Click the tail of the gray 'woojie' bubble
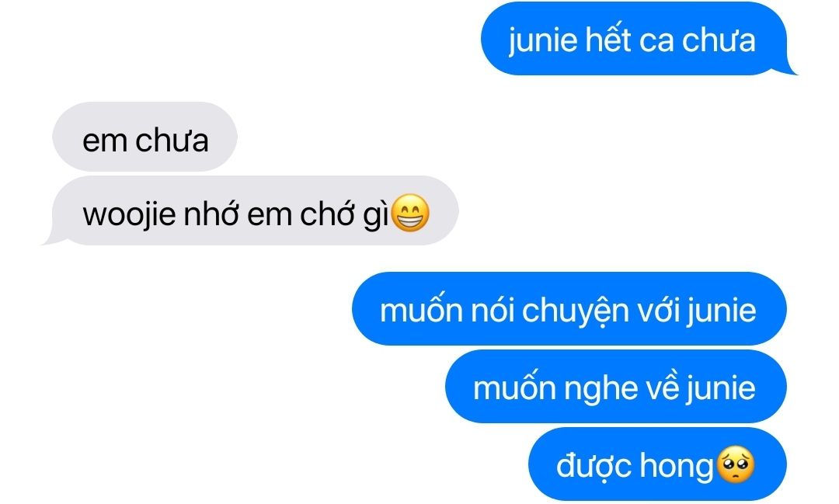Screen dimensions: 839x504 pos(52,237)
